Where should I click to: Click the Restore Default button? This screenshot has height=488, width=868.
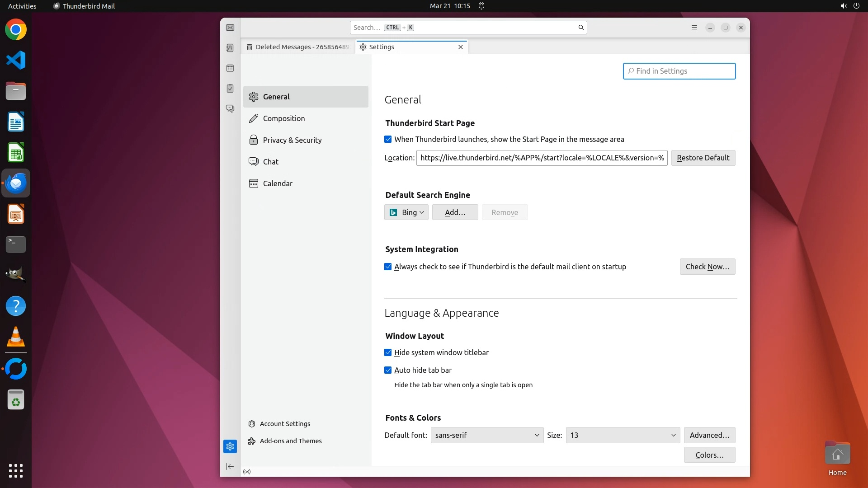[703, 158]
